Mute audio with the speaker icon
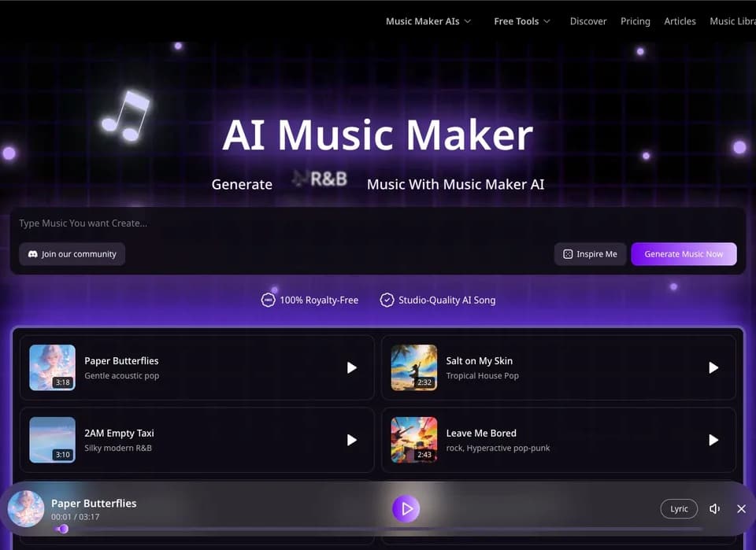 pyautogui.click(x=714, y=509)
